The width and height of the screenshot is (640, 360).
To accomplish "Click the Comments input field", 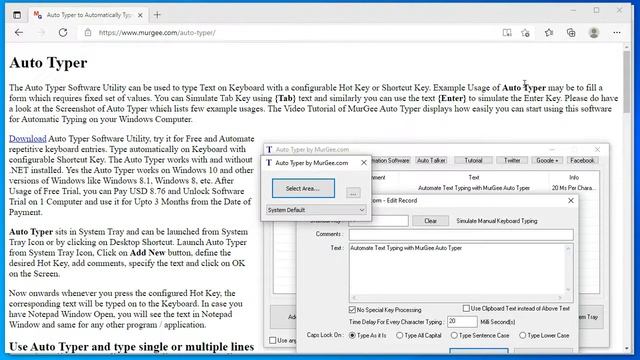I will click(461, 234).
